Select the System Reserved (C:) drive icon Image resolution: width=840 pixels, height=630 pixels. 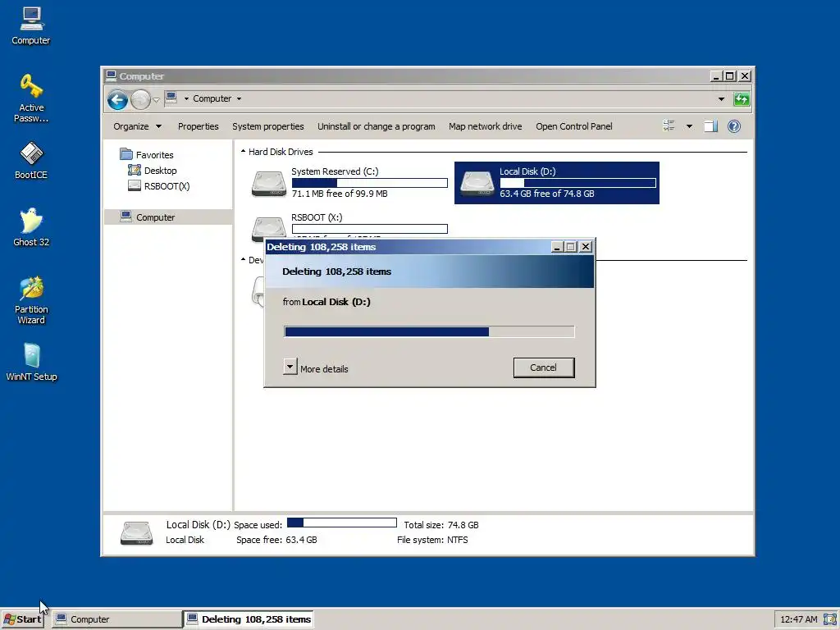pos(269,184)
